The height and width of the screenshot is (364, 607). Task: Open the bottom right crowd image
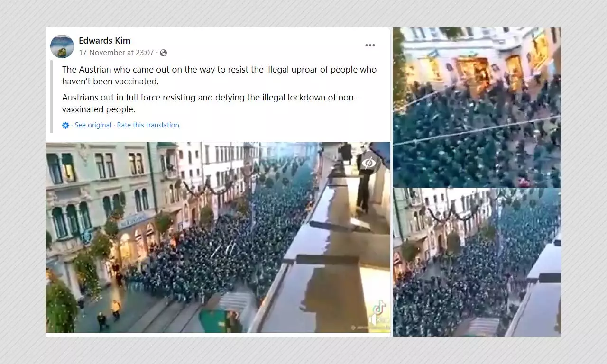coord(477,262)
